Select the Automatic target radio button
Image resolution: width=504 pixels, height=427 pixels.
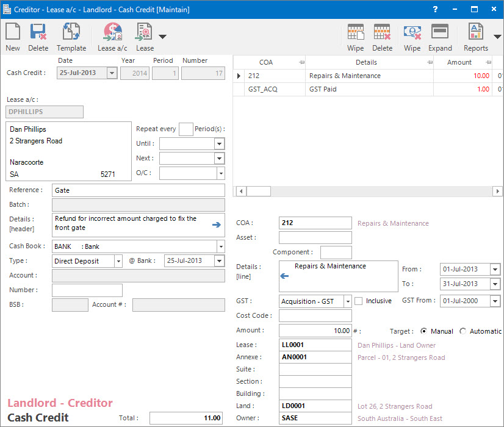(463, 331)
